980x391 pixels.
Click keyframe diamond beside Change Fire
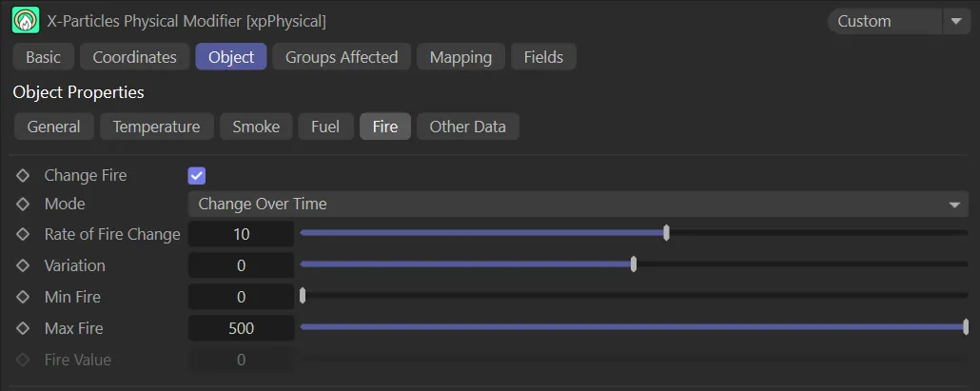(x=24, y=176)
